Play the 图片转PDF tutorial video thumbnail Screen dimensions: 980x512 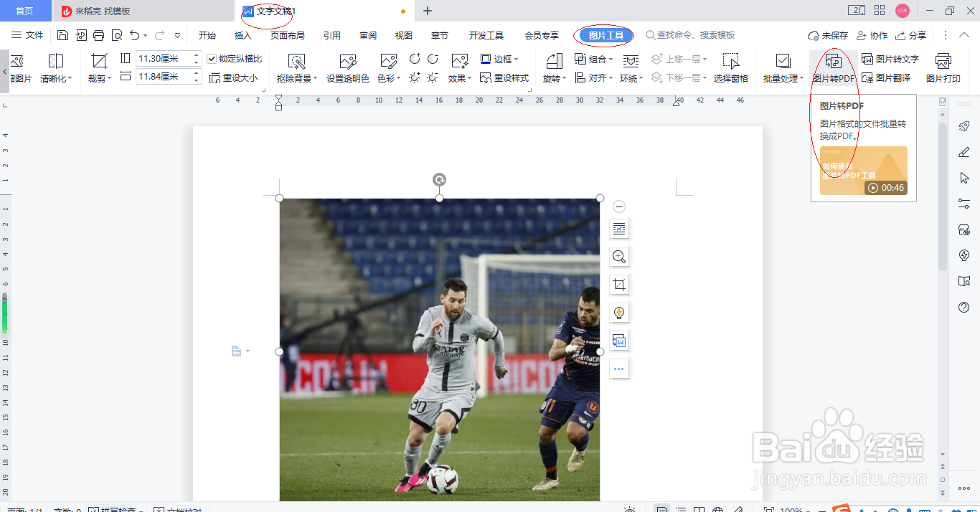864,171
